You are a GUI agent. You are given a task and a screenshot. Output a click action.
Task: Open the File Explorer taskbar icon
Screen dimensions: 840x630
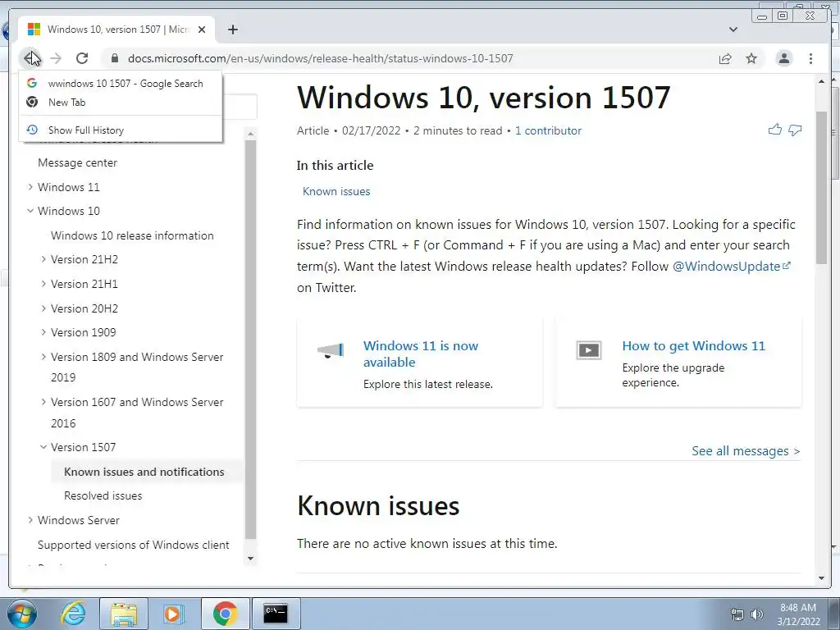point(124,614)
